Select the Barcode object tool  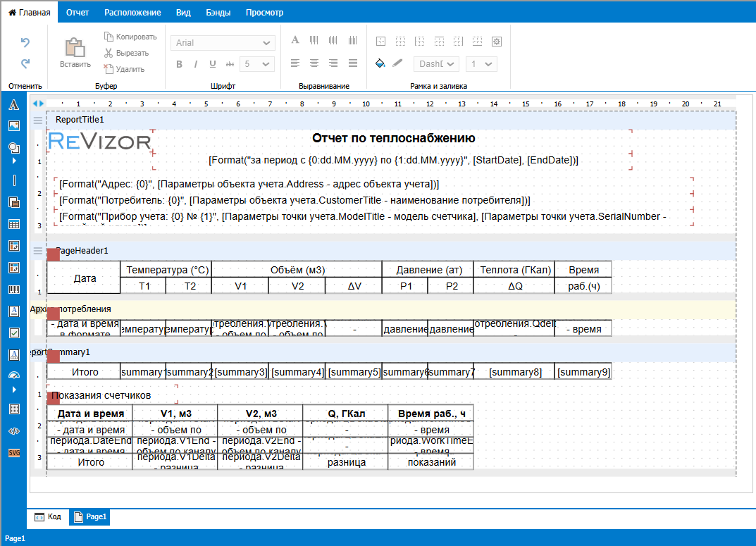(x=14, y=289)
